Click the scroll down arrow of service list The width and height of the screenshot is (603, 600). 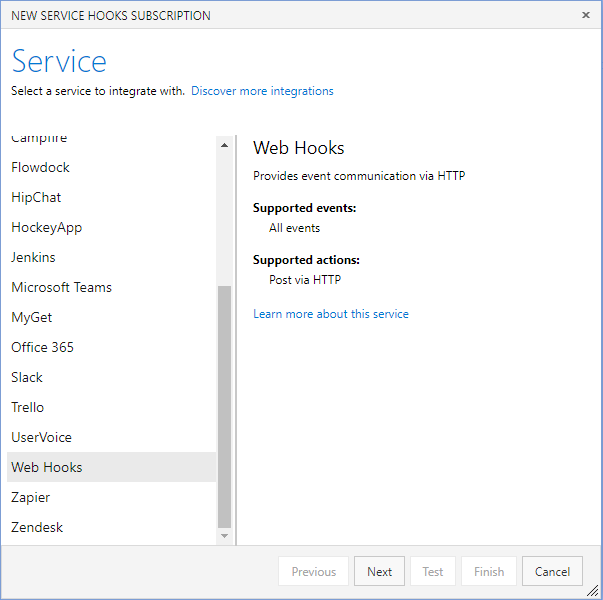225,536
